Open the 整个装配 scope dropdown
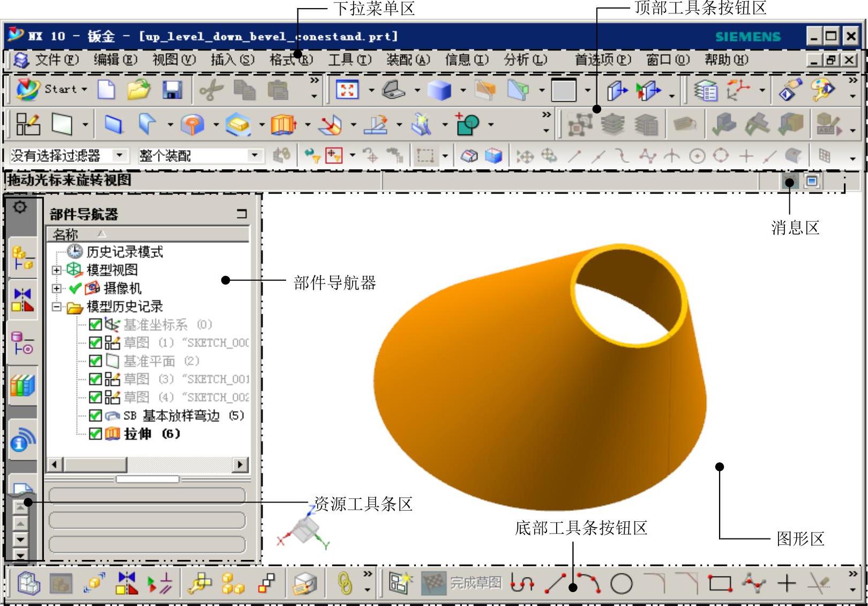The width and height of the screenshot is (868, 606). coord(255,156)
